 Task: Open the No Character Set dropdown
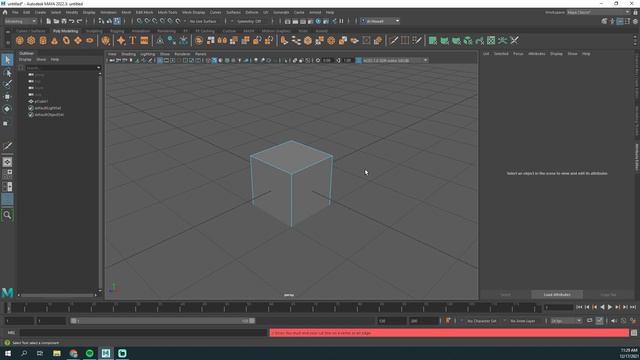tap(483, 321)
